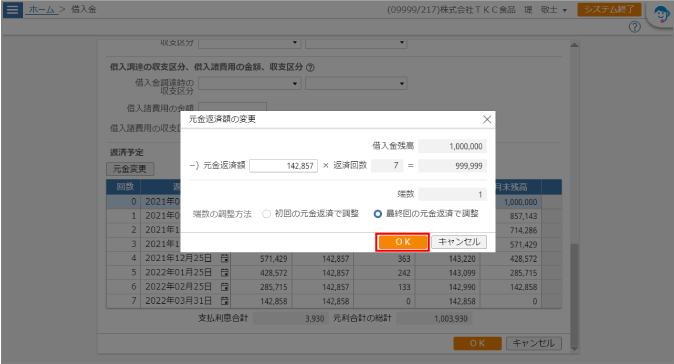Screen dimensions: 674x364
Task: Open the help question mark icon
Action: tap(634, 27)
